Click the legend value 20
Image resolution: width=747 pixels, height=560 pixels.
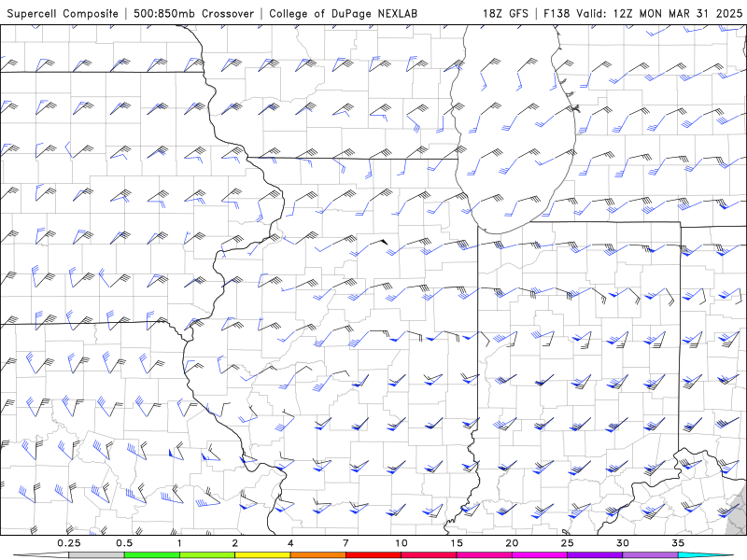[x=512, y=543]
